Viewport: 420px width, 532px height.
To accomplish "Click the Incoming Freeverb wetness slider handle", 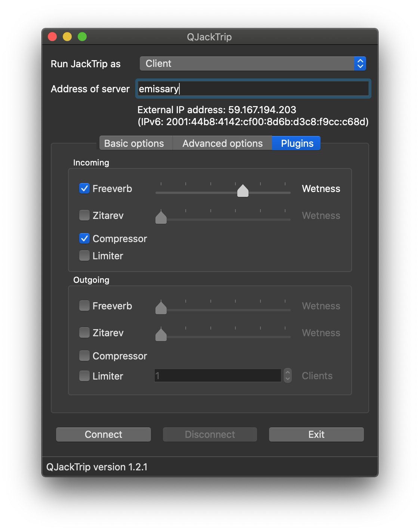I will tap(243, 191).
